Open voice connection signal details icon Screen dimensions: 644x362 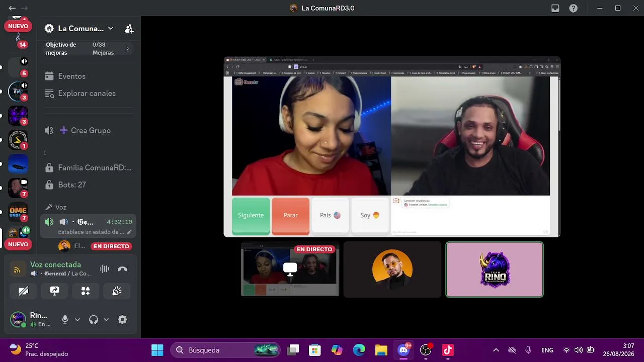(x=17, y=269)
